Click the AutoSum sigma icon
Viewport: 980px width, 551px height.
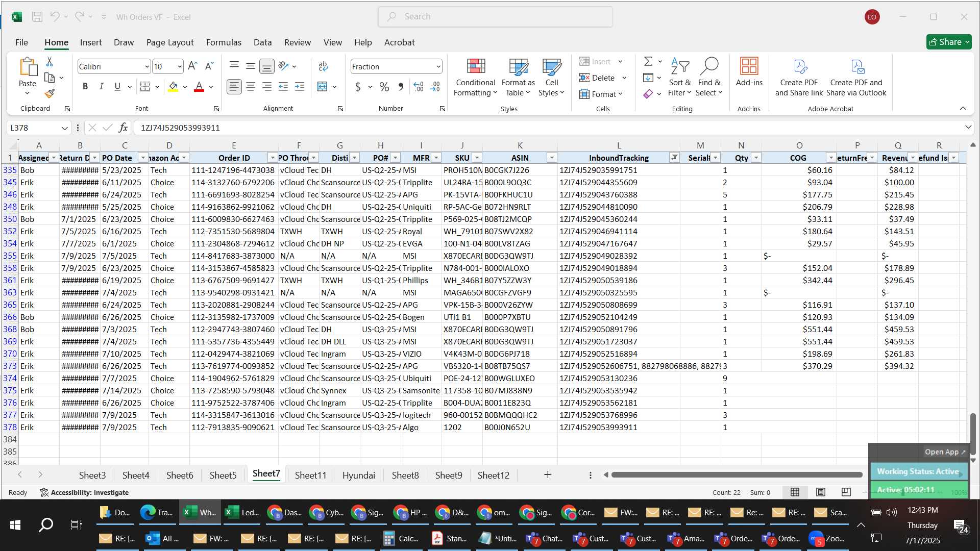648,61
